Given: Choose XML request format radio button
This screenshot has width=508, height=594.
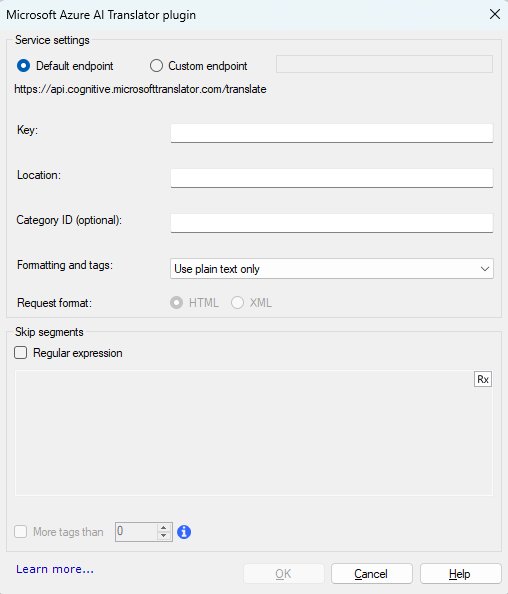Looking at the screenshot, I should (x=238, y=303).
